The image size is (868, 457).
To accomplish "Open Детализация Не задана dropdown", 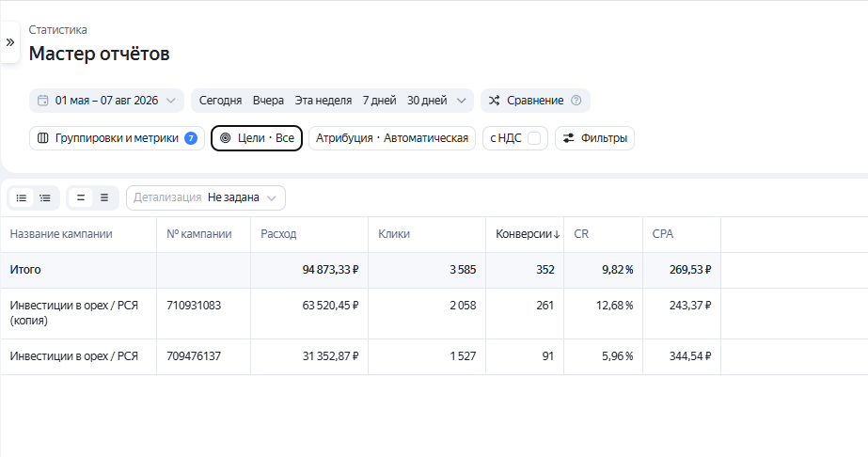I will [206, 198].
